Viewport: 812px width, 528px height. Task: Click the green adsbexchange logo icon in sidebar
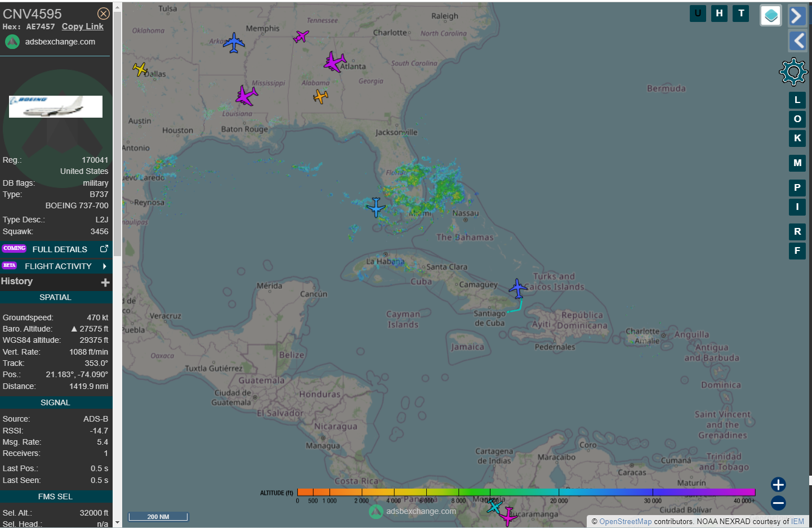(x=12, y=42)
